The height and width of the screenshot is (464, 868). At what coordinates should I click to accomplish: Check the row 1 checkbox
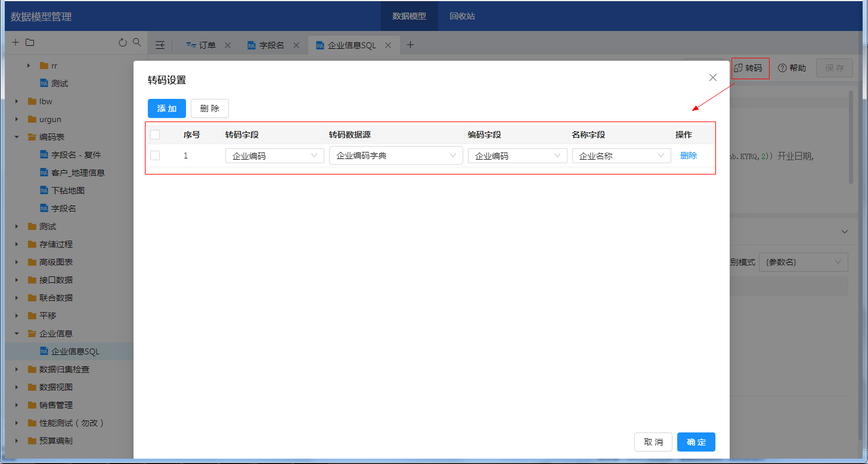[x=155, y=155]
